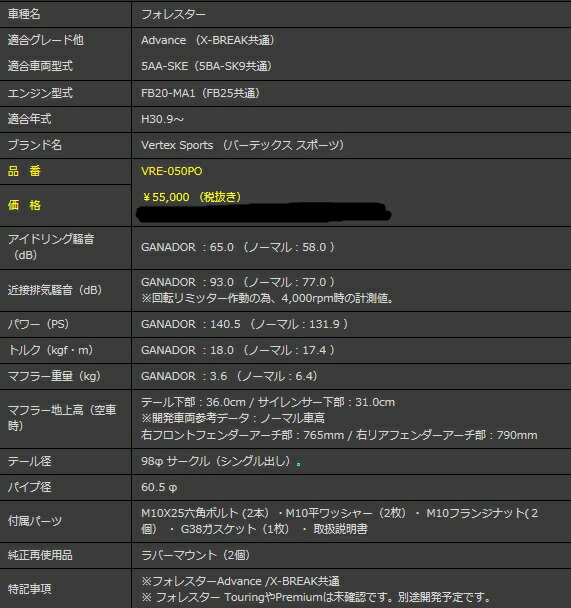Click the yellow 価格 label
Screen dimensions: 571x608
pos(24,205)
